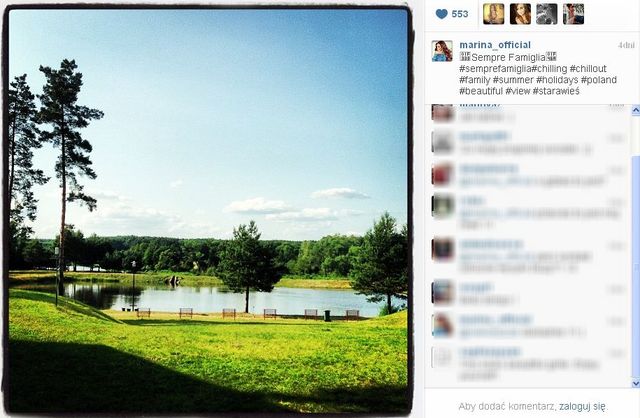The width and height of the screenshot is (640, 418).
Task: Click the comments scrollbar up arrow
Action: [x=636, y=110]
